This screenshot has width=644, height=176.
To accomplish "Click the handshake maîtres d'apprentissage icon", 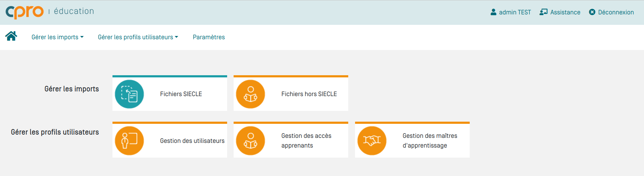I will click(x=372, y=141).
